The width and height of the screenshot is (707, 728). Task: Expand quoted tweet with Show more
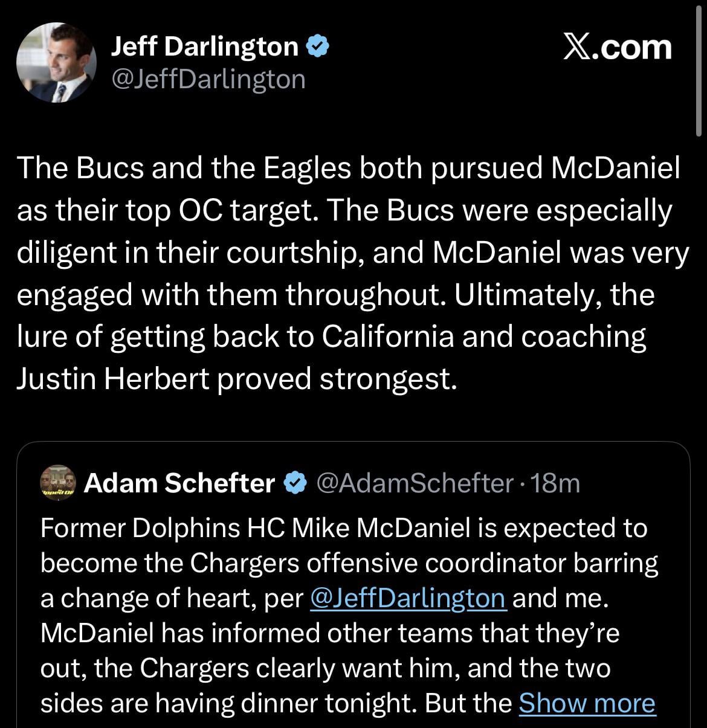coord(587,703)
